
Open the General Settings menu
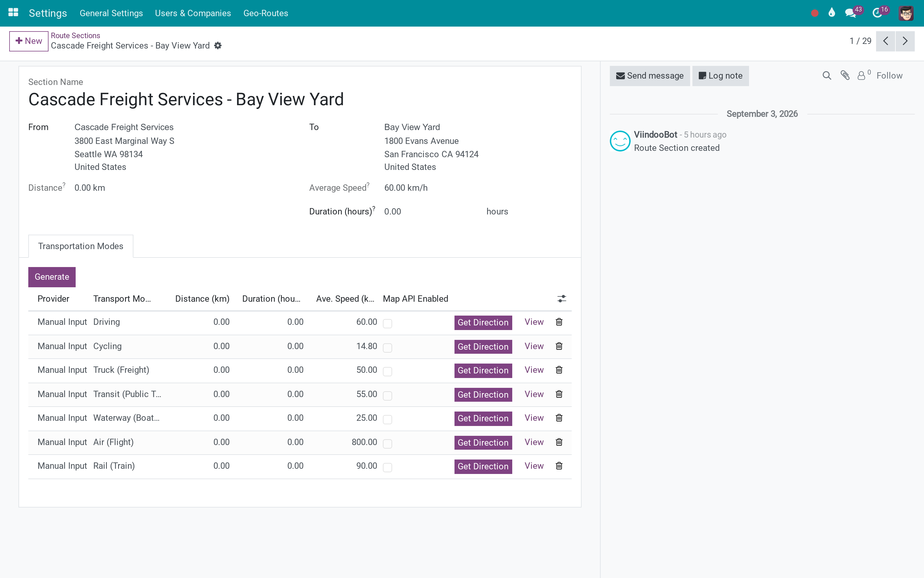111,13
